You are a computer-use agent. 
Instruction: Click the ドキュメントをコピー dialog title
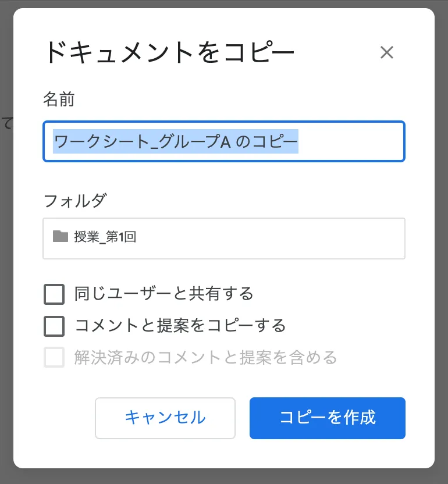(169, 53)
